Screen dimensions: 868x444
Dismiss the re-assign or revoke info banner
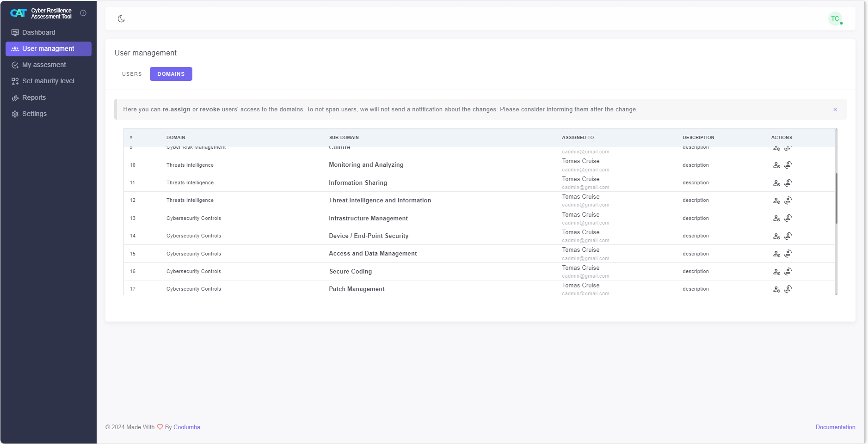tap(835, 109)
